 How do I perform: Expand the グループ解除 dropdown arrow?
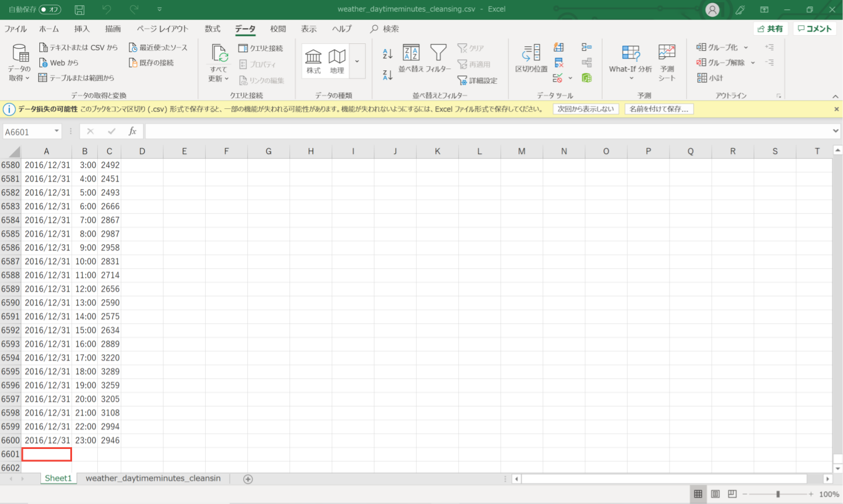(x=753, y=63)
